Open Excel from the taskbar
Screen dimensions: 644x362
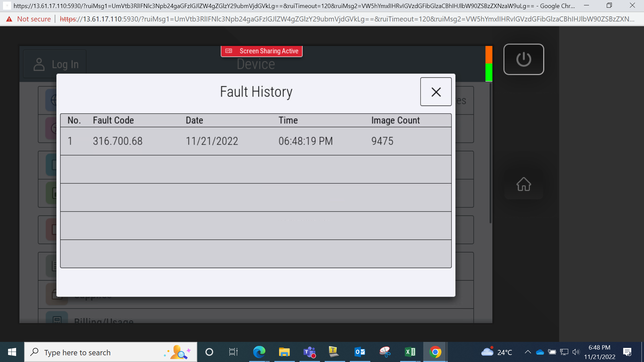(x=410, y=352)
